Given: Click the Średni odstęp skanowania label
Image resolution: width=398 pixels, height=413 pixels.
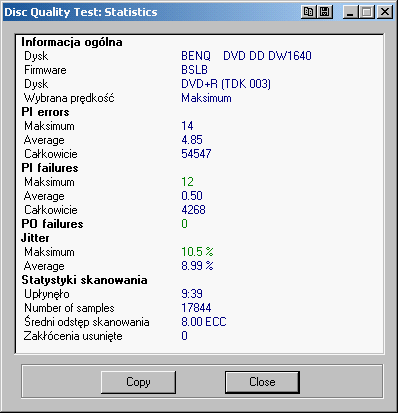Looking at the screenshot, I should click(x=86, y=322).
